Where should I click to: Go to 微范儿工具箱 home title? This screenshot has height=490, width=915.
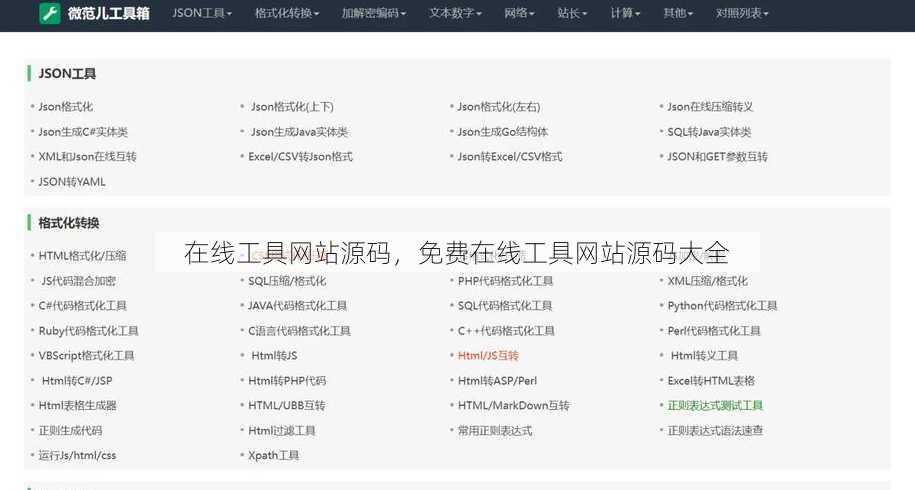[109, 13]
